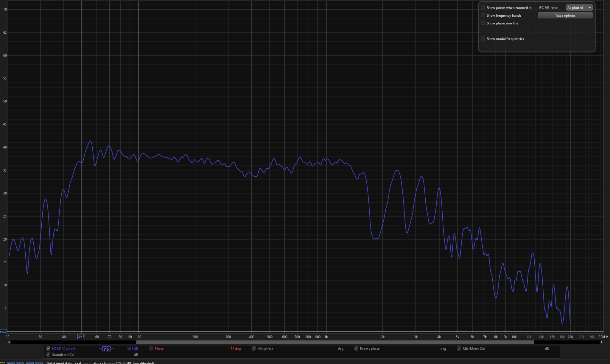
Task: Click the 1/24 smoothing line style sample
Action: point(106,349)
